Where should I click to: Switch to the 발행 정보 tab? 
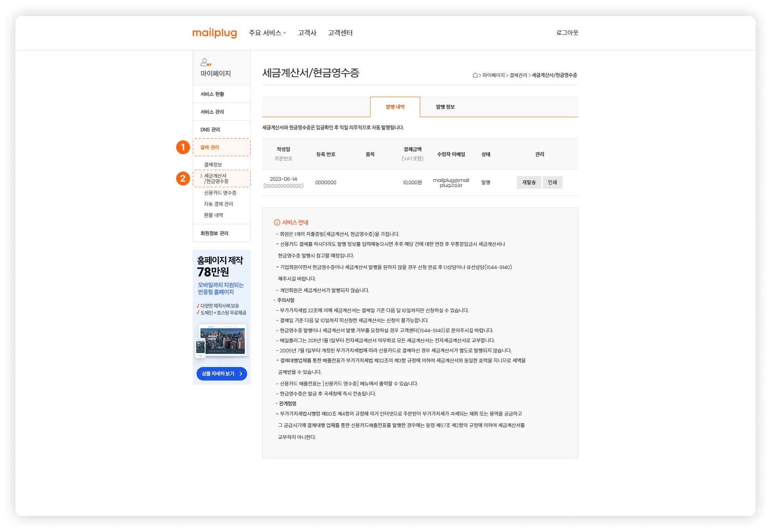click(x=445, y=107)
